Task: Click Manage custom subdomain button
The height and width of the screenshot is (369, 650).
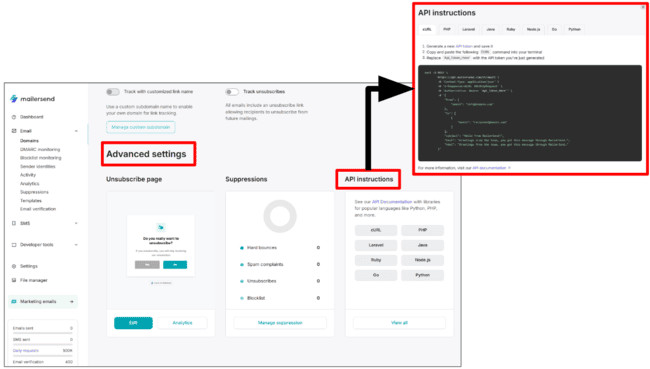Action: pos(141,127)
